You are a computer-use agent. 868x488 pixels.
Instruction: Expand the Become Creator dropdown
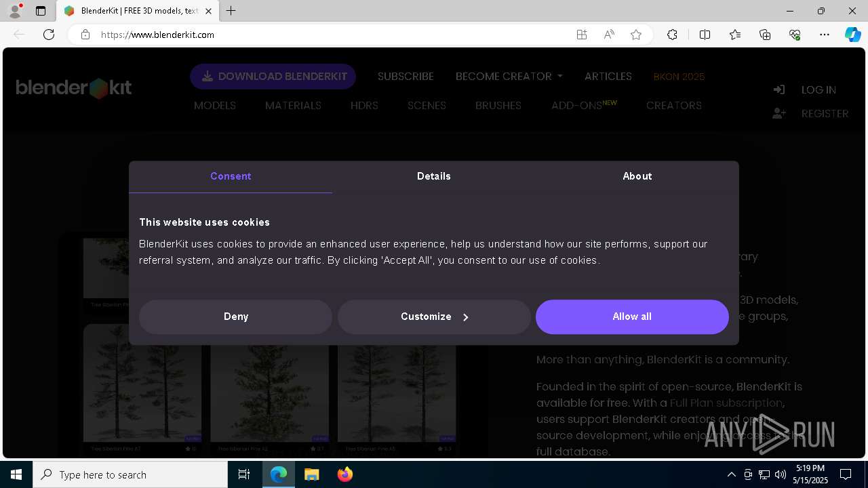(509, 77)
